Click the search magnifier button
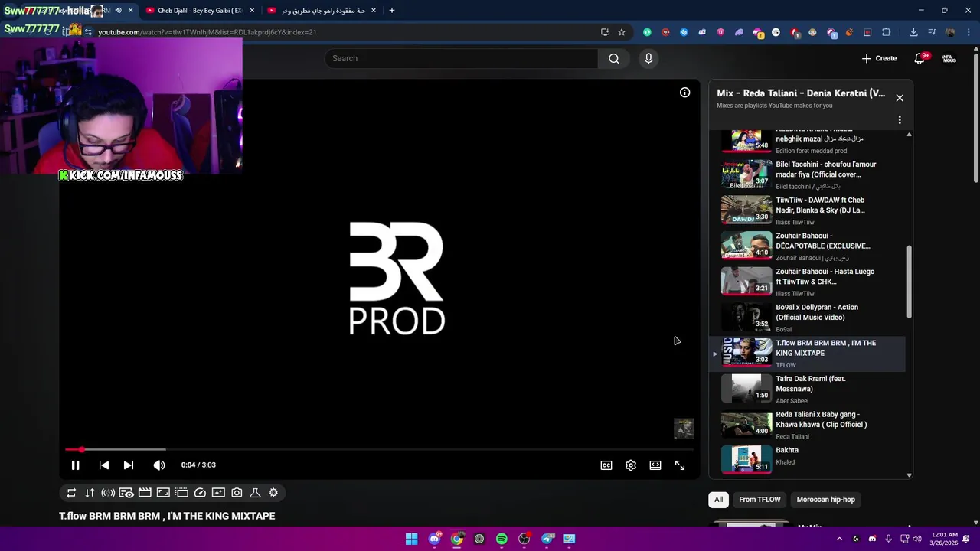 click(614, 58)
